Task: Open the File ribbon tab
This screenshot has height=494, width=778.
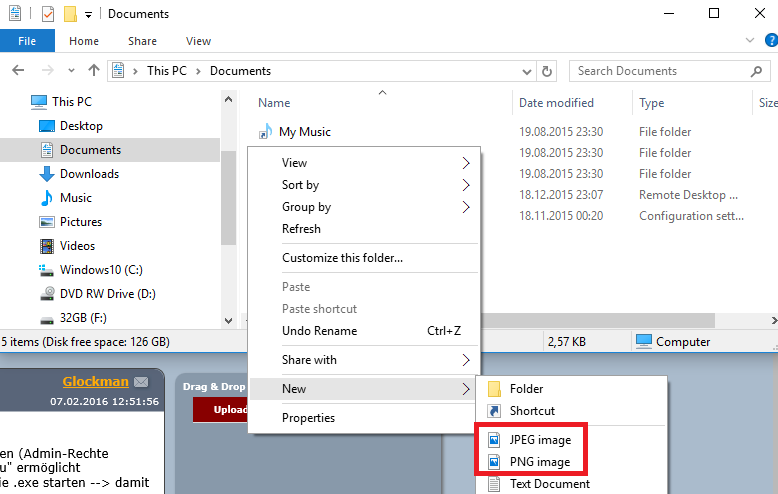Action: coord(27,41)
